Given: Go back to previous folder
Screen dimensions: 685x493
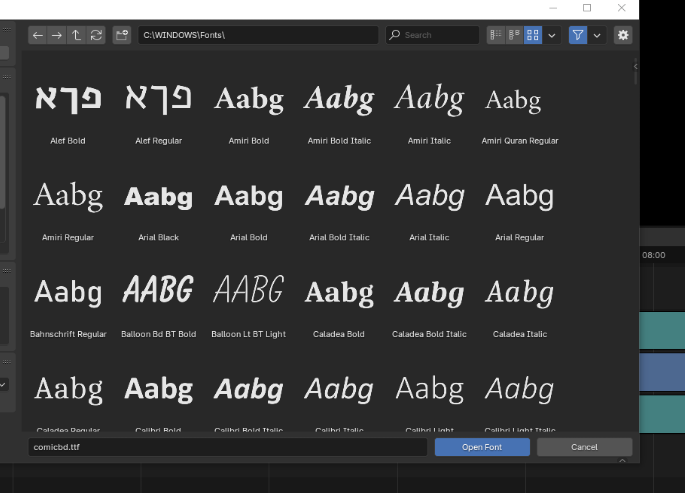Looking at the screenshot, I should coord(38,35).
